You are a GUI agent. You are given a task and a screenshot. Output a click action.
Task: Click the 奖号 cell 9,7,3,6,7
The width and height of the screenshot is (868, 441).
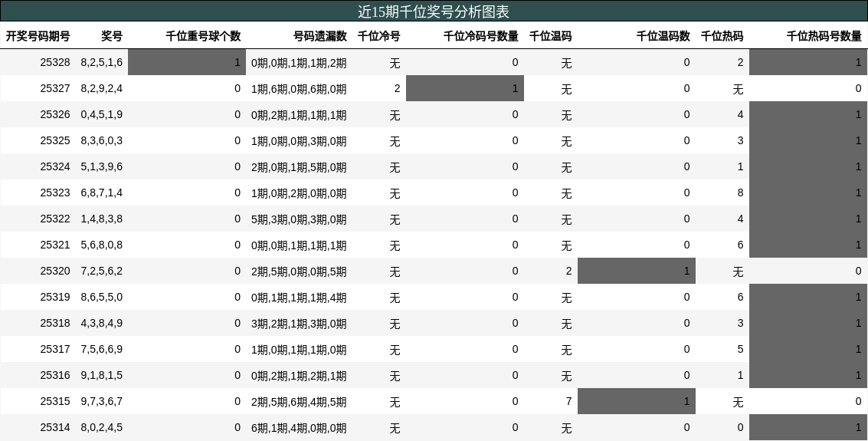coord(101,402)
